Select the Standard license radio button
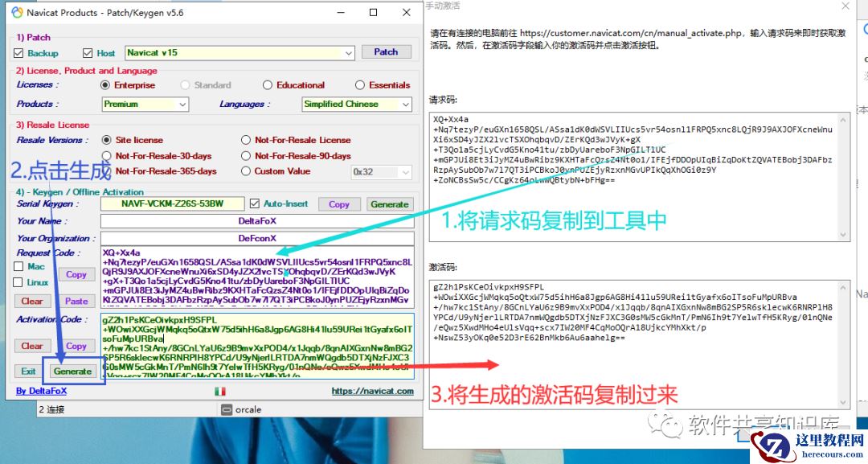 pyautogui.click(x=186, y=85)
